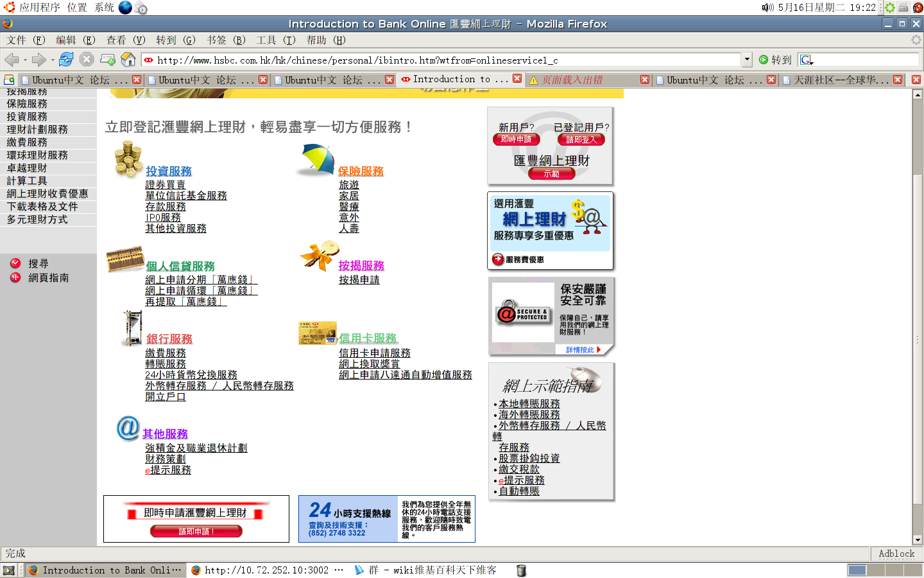Image resolution: width=924 pixels, height=578 pixels.
Task: Click the globe browser launcher in top panel
Action: click(126, 7)
